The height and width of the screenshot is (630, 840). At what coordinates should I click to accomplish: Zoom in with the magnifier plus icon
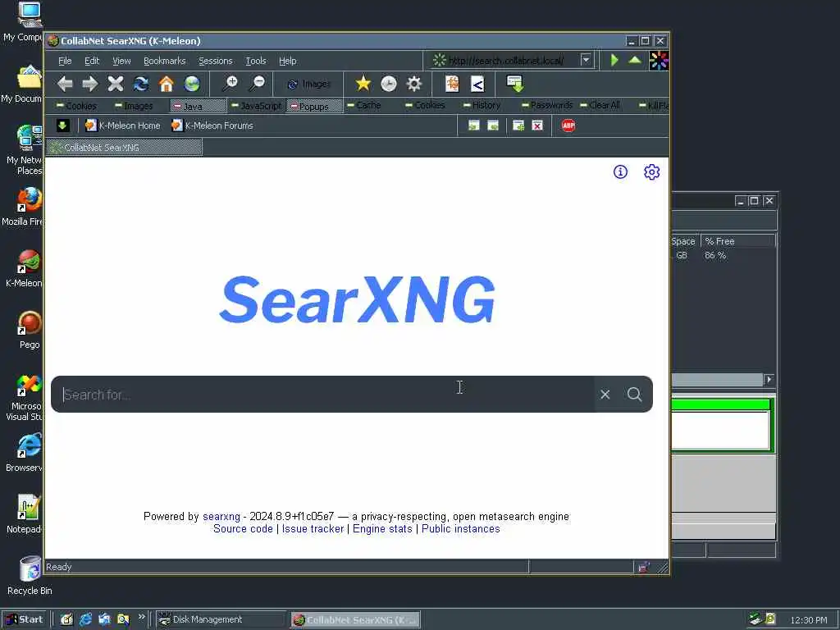[231, 84]
